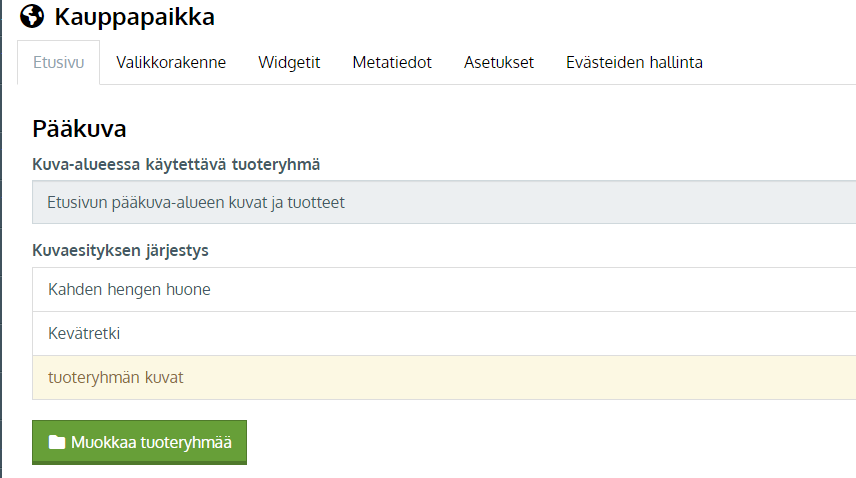Switch to the Valikkorakenne tab
856x478 pixels.
pos(171,62)
